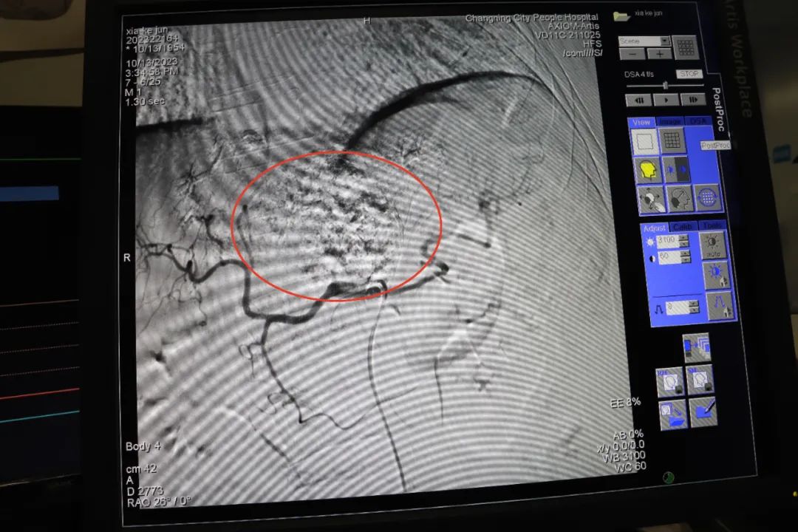The image size is (798, 532).
Task: Click the '1.30 sec' overlay text
Action: click(x=146, y=101)
